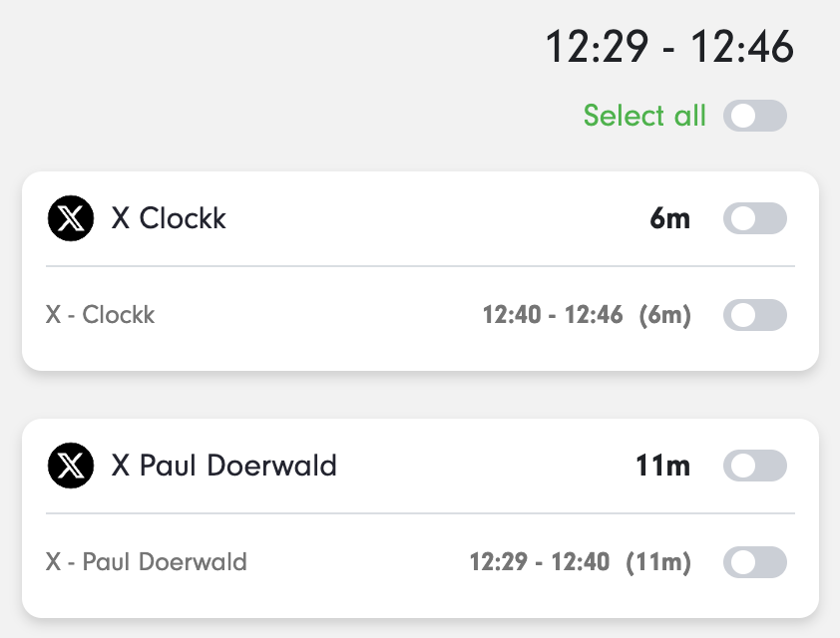The width and height of the screenshot is (840, 638).
Task: Click the (6m) duration in the entry row
Action: [664, 315]
